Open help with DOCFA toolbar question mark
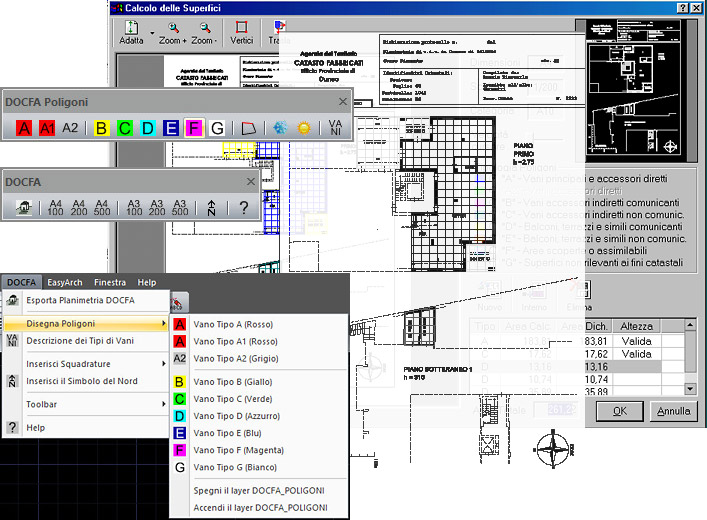The width and height of the screenshot is (707, 520). click(x=243, y=208)
